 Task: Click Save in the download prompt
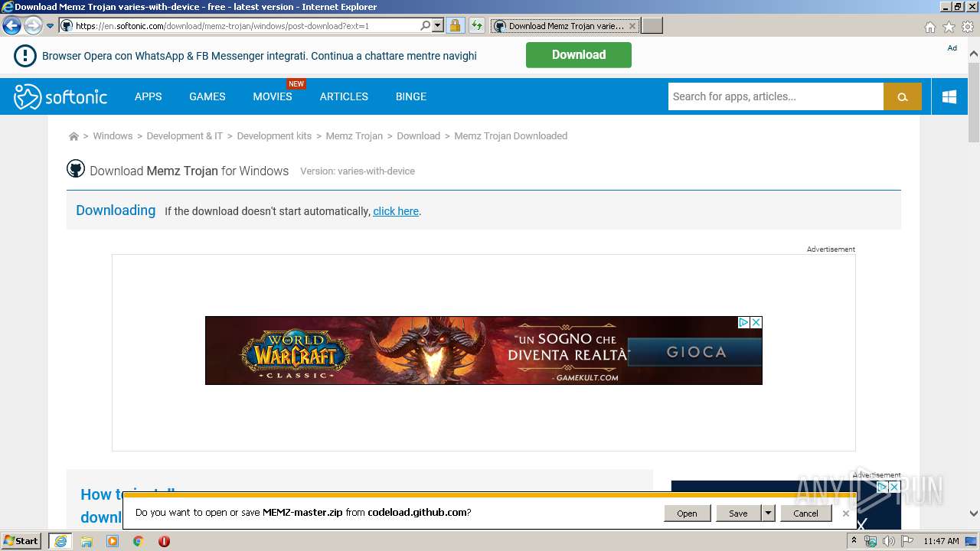tap(738, 514)
